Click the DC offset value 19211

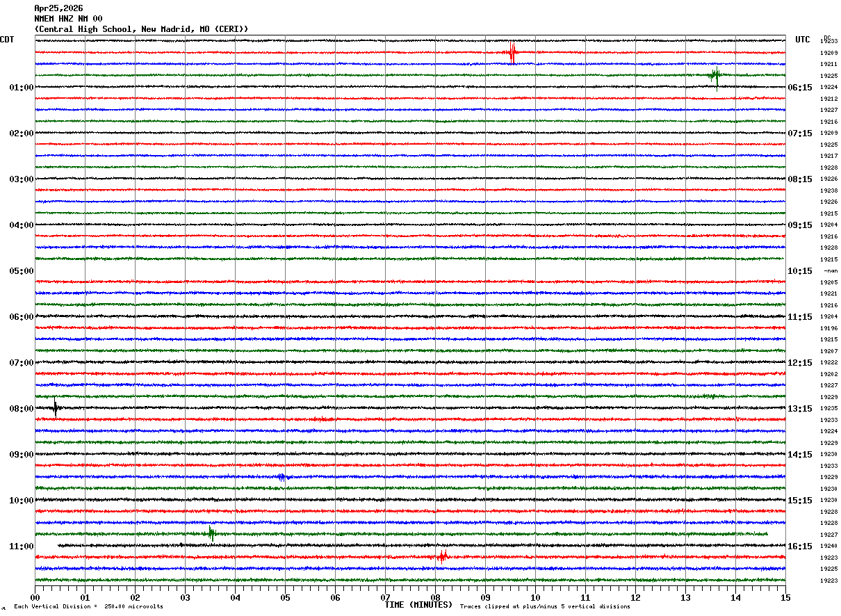coord(829,64)
